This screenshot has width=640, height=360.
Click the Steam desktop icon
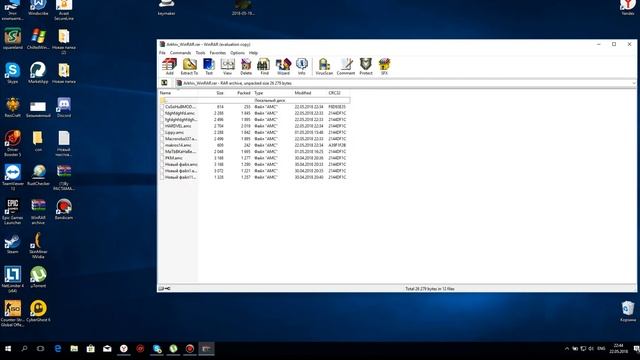click(x=13, y=244)
